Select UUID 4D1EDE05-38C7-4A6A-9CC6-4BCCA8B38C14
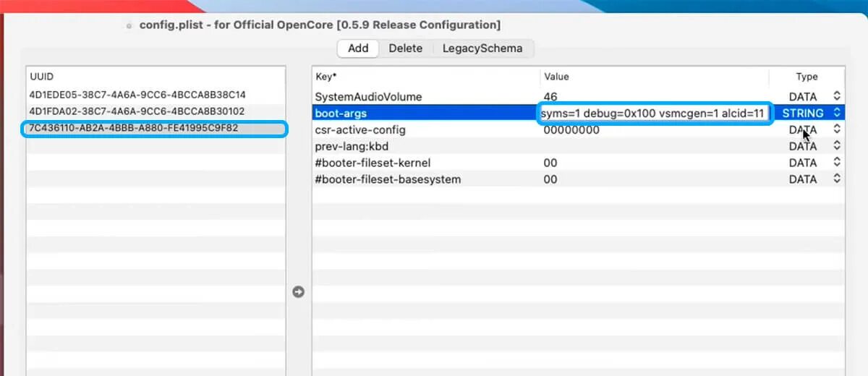This screenshot has height=376, width=868. 137,95
